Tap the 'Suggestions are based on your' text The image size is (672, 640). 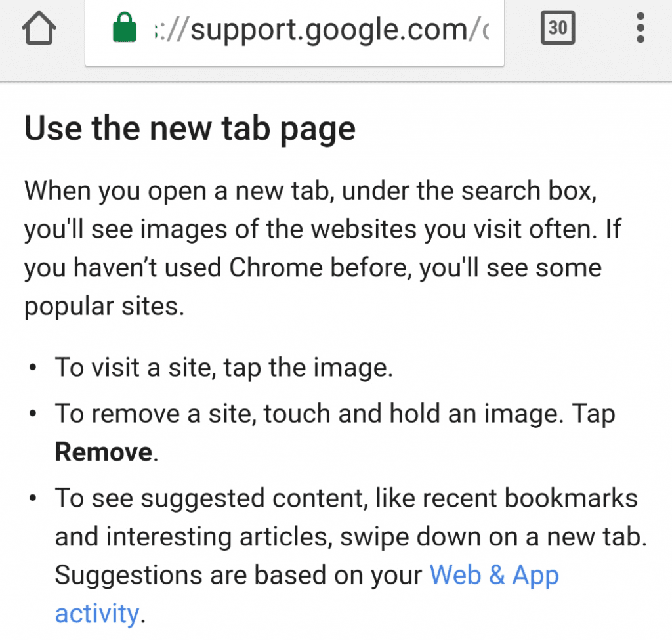point(238,575)
